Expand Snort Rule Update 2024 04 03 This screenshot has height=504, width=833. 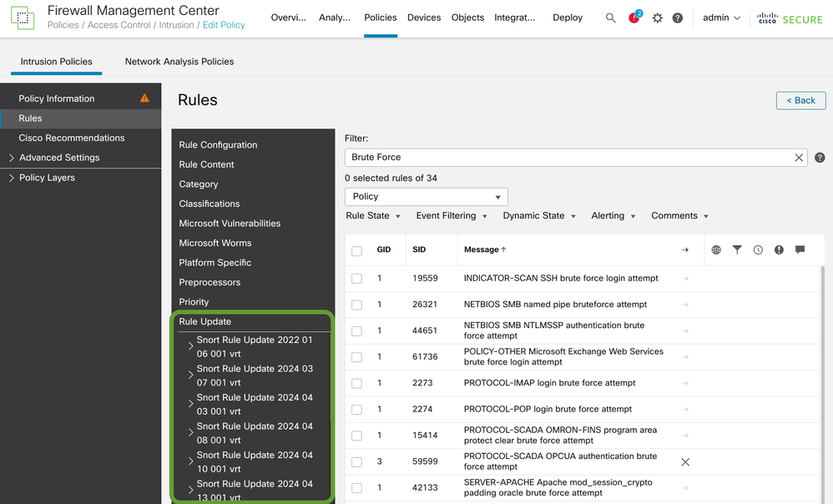(x=190, y=404)
